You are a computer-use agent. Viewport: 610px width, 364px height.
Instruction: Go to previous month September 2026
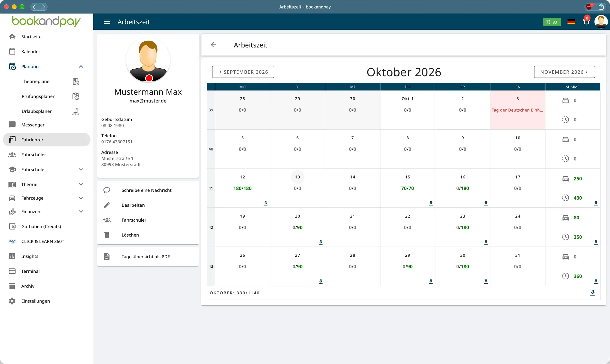tap(243, 72)
